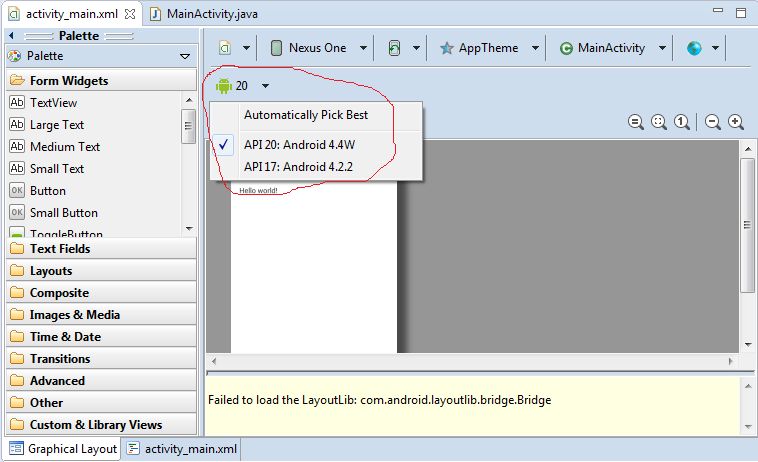This screenshot has height=462, width=758.
Task: Click the MainActivity.java file icon
Action: 155,14
